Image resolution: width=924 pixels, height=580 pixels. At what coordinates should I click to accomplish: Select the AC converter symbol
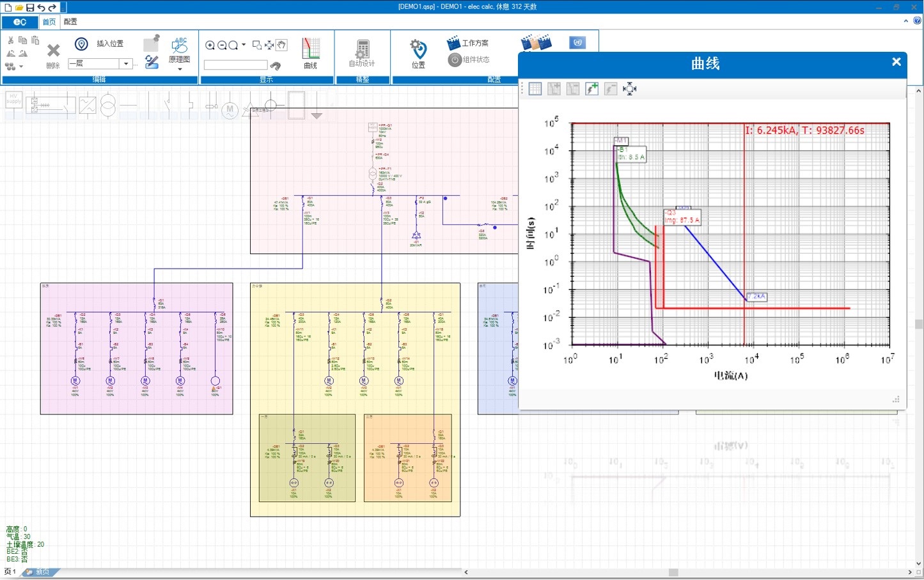tap(87, 105)
